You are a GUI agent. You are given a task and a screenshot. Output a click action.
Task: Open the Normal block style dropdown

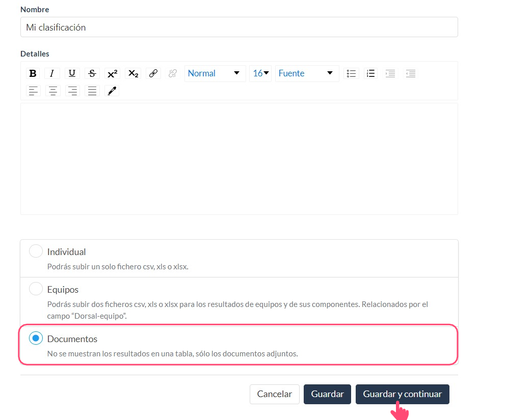point(215,73)
